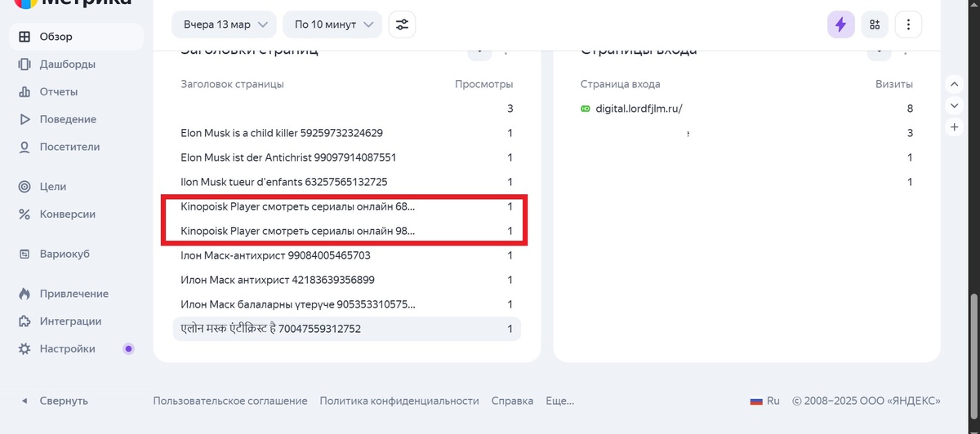Switch language via the Ru flag selector
The width and height of the screenshot is (980, 434).
click(x=765, y=401)
